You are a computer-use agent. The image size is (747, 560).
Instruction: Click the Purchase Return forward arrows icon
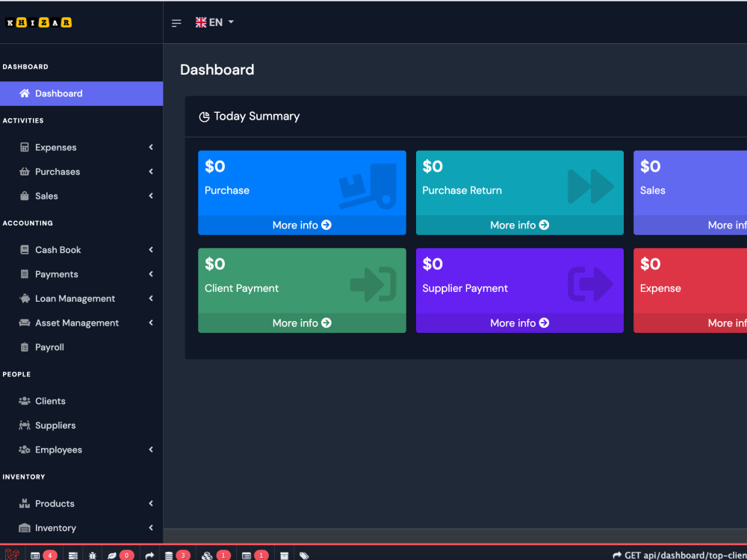(591, 186)
